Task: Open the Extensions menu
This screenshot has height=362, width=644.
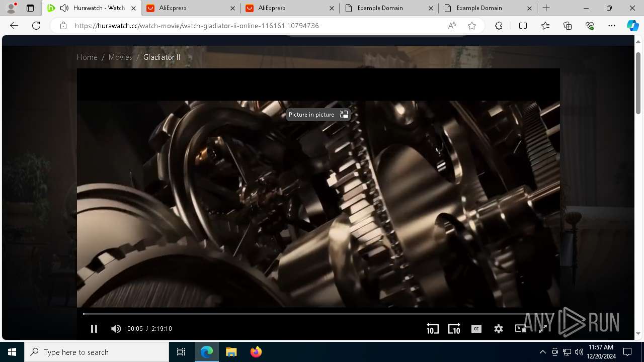Action: pyautogui.click(x=499, y=26)
